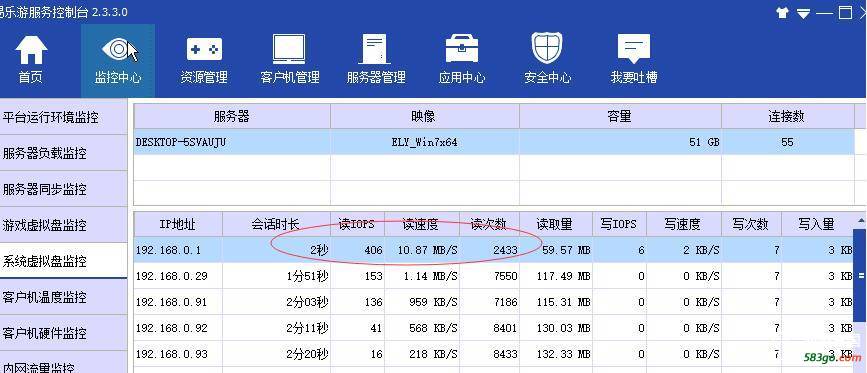
Task: Open 我要吐槽 feedback chat icon
Action: [x=634, y=50]
